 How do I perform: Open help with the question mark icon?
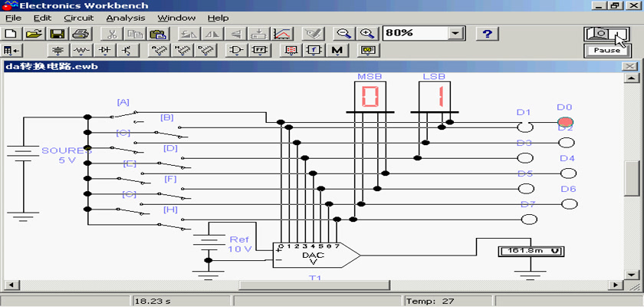(487, 33)
